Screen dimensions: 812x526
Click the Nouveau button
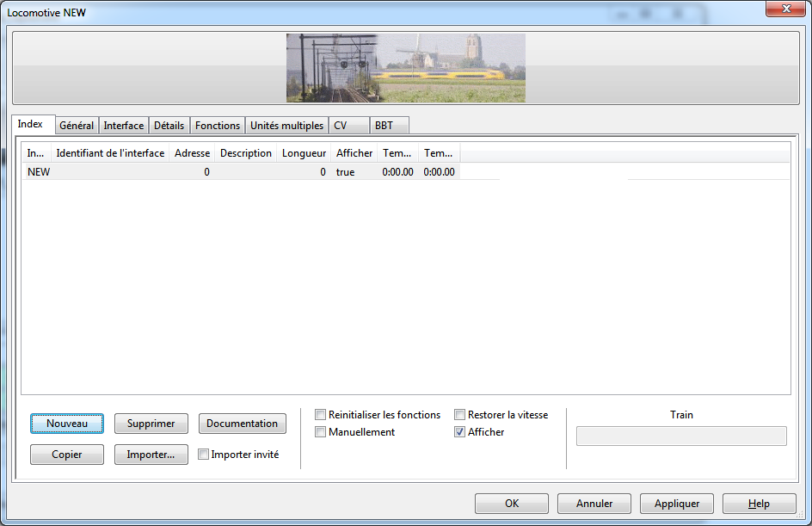click(67, 424)
